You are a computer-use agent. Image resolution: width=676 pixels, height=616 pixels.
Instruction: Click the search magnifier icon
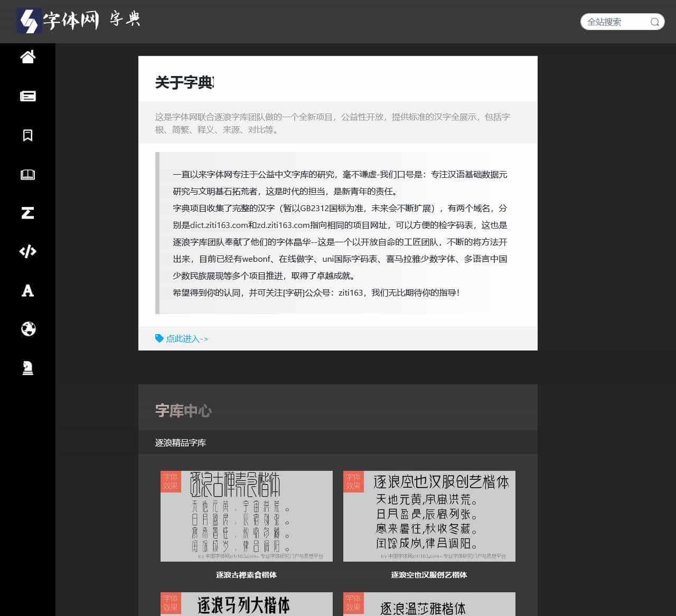[655, 22]
